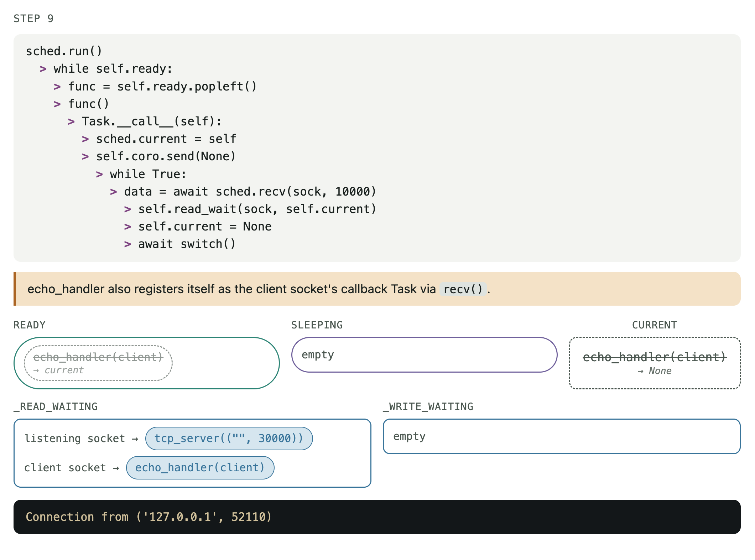Click the _WRITE_WAITING label

(428, 406)
